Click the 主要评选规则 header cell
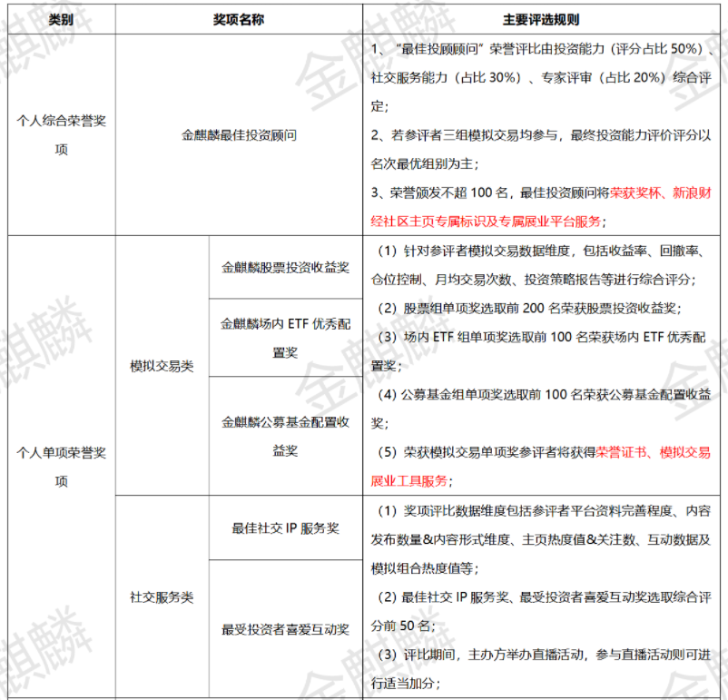728x700 pixels. pyautogui.click(x=541, y=19)
